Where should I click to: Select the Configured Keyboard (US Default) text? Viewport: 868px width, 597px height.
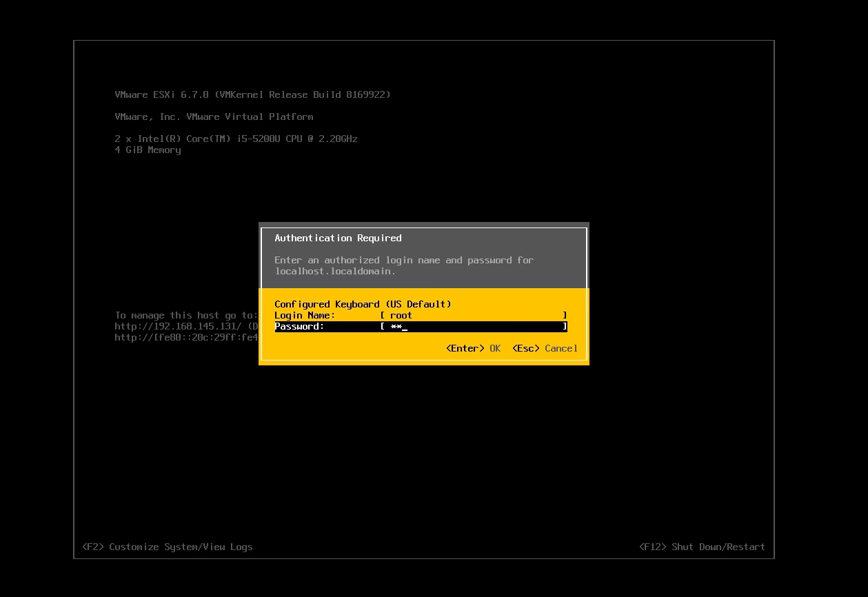[x=363, y=304]
